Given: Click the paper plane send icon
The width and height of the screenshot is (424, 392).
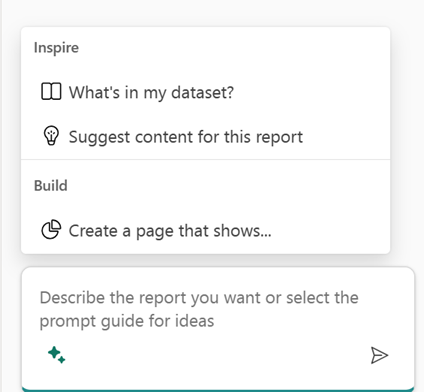Looking at the screenshot, I should point(379,355).
